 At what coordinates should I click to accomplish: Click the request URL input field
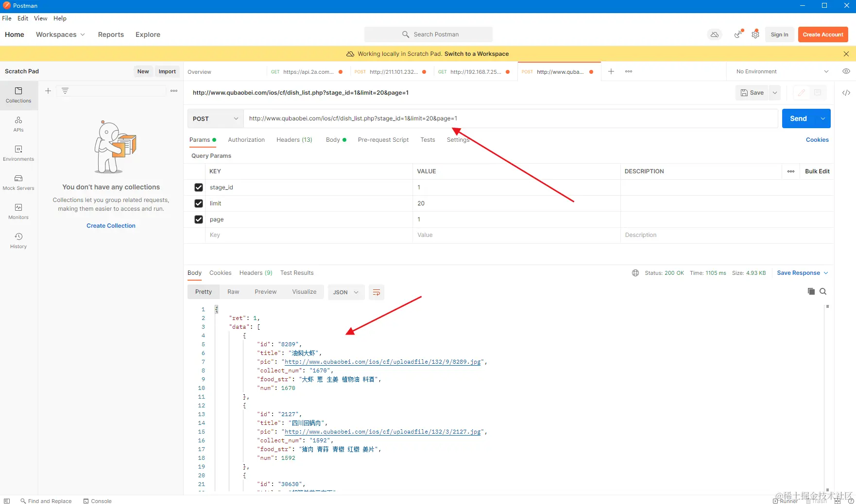coord(511,118)
